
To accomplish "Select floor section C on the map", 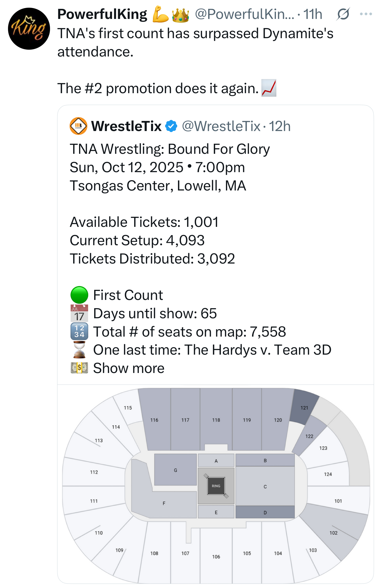I will (265, 486).
